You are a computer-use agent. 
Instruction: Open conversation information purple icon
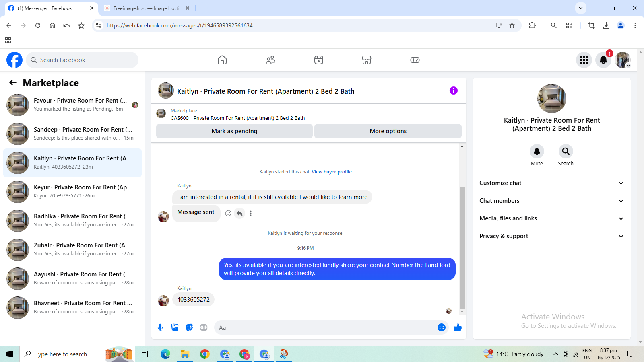tap(454, 90)
